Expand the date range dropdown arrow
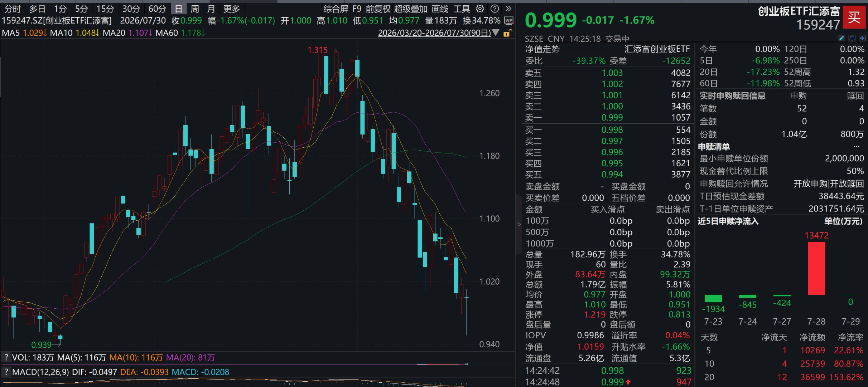 click(x=496, y=33)
